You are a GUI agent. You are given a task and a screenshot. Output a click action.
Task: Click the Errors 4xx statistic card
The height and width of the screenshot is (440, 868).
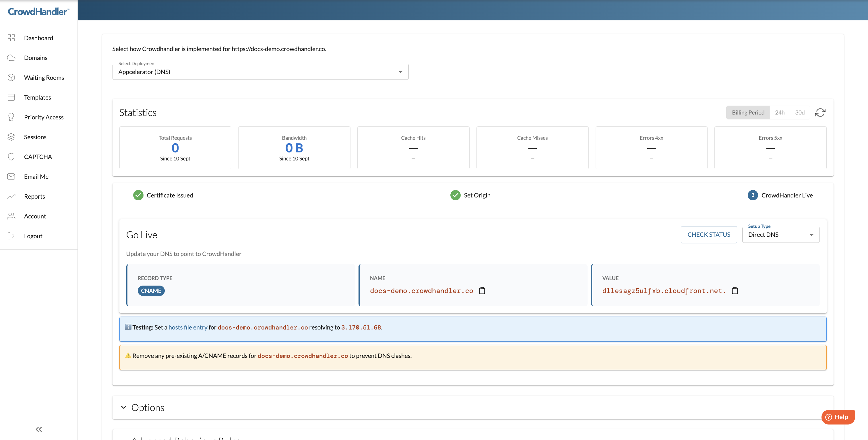point(651,148)
